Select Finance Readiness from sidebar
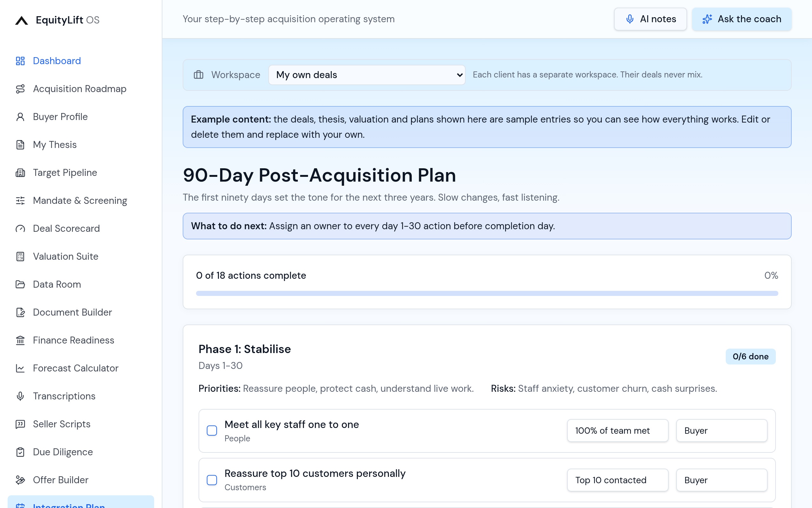The width and height of the screenshot is (812, 508). (81, 340)
